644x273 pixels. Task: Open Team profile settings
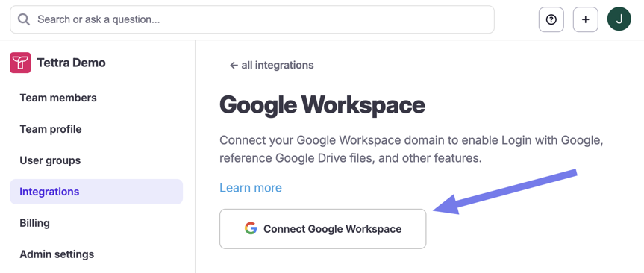[x=51, y=129]
